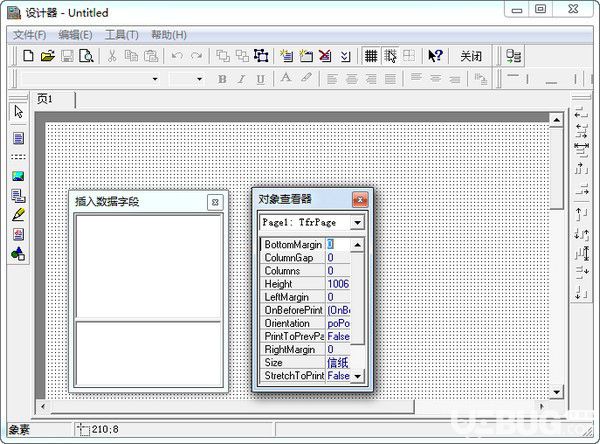The height and width of the screenshot is (444, 600).
Task: Click the data tree icon at toolbar right
Action: [x=513, y=56]
